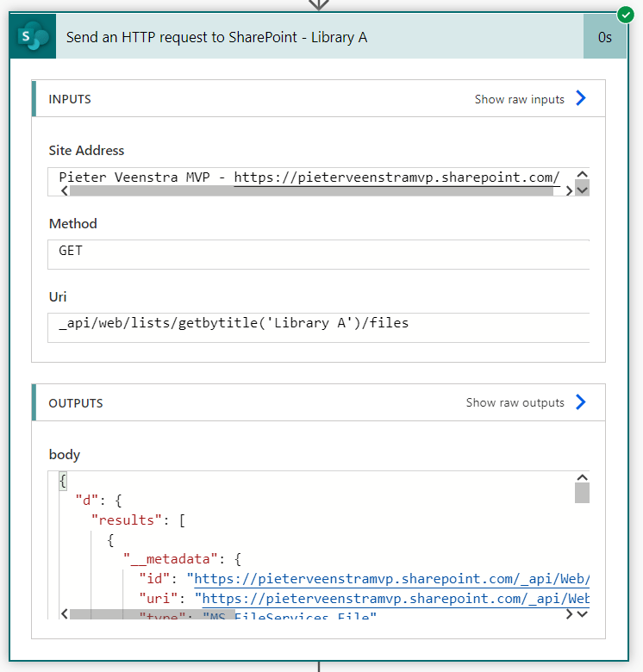Open the pieterveenstramvp.sharepoint.com link in Site Address

click(397, 177)
